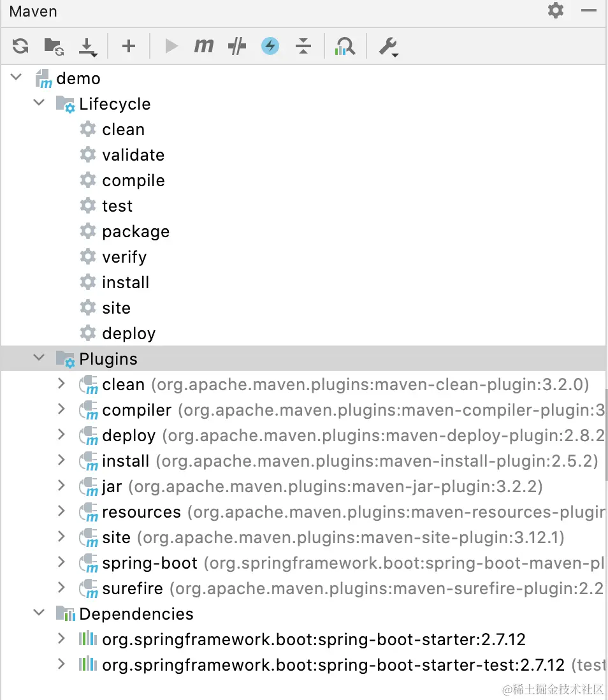This screenshot has height=700, width=608.
Task: Click the jar plugin icon
Action: pyautogui.click(x=89, y=486)
